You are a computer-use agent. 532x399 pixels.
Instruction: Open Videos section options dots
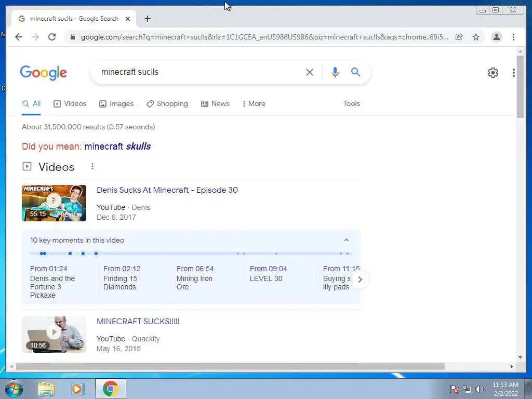pos(92,166)
